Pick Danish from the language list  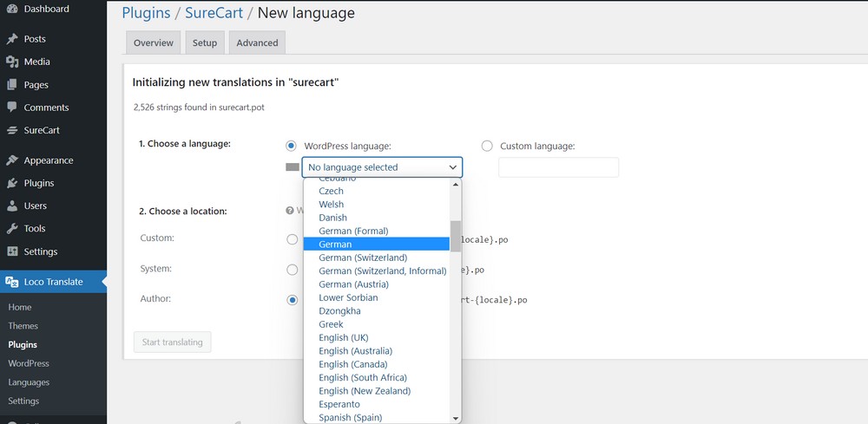tap(377, 218)
